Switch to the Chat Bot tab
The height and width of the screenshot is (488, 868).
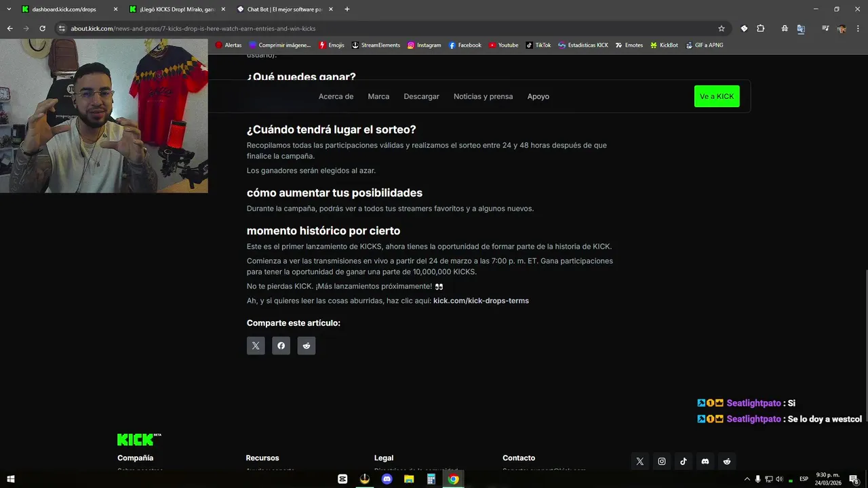tap(284, 9)
